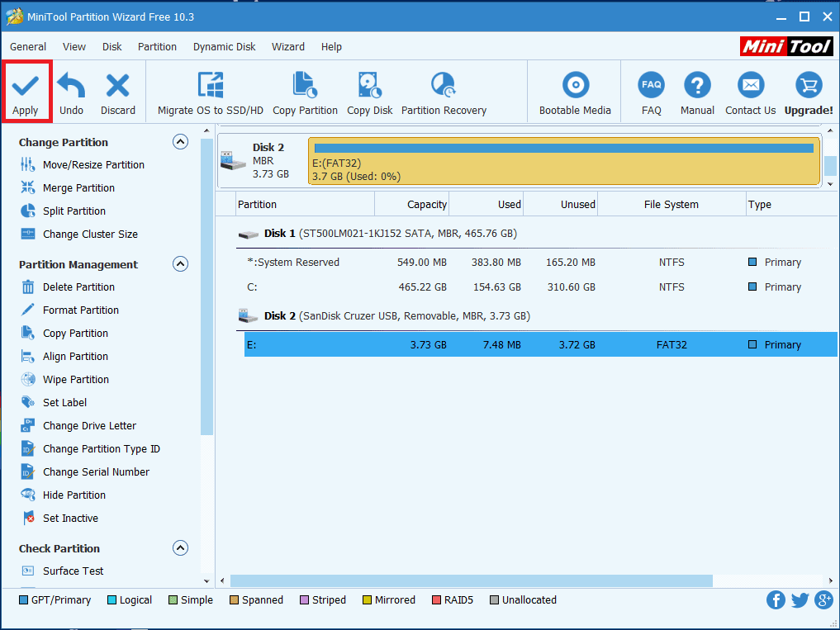Select the System Reserved partition row
840x630 pixels.
pos(541,262)
